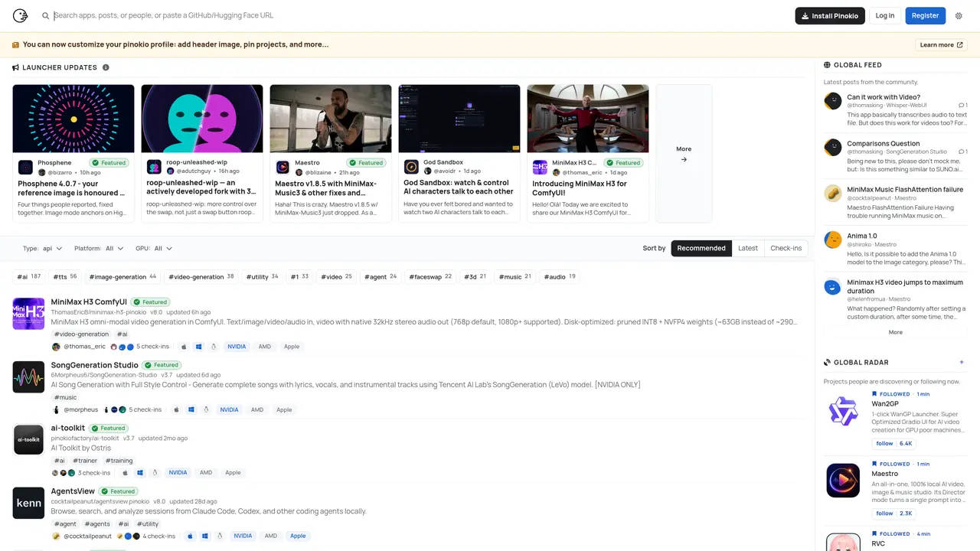Image resolution: width=980 pixels, height=551 pixels.
Task: Open SongGeneration Studio title link
Action: [x=94, y=365]
